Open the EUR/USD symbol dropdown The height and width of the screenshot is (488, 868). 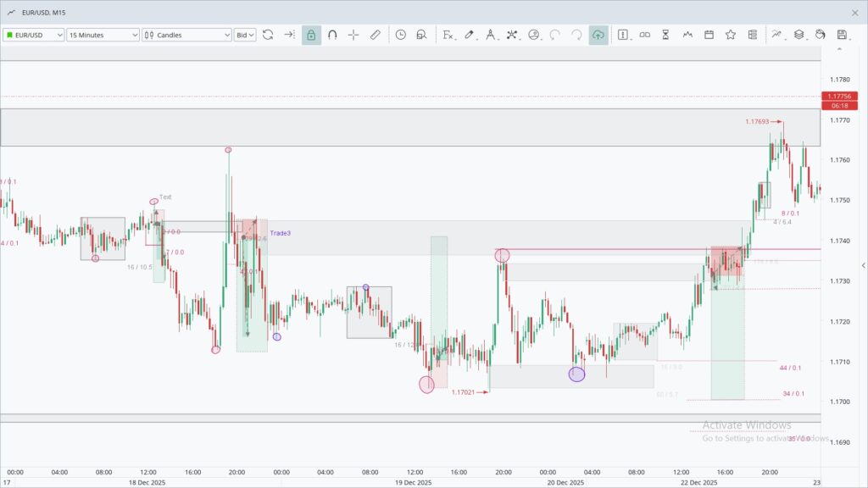pyautogui.click(x=34, y=35)
